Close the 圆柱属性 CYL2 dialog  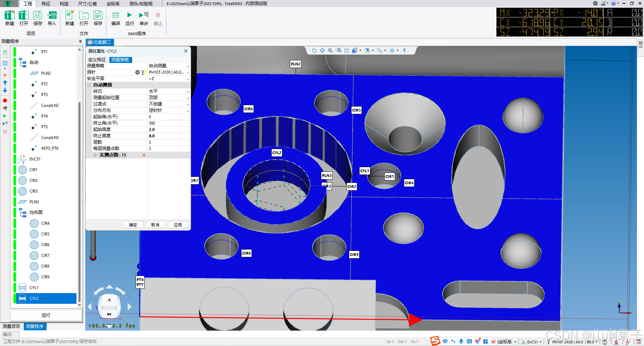click(186, 51)
